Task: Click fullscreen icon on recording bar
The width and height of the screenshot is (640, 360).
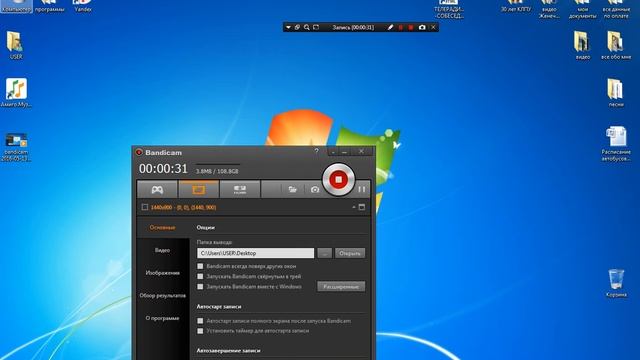Action: click(316, 27)
